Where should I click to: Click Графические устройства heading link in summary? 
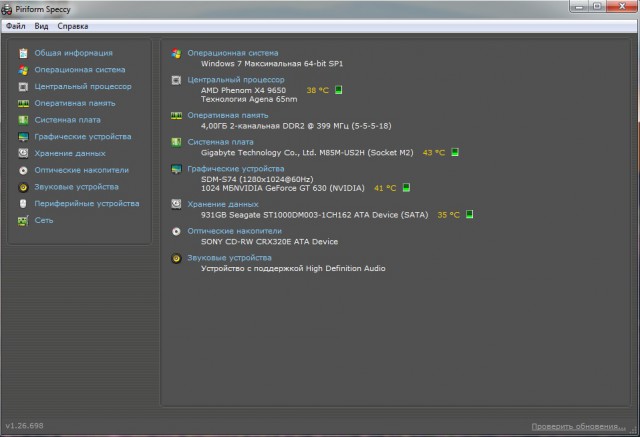(x=236, y=169)
